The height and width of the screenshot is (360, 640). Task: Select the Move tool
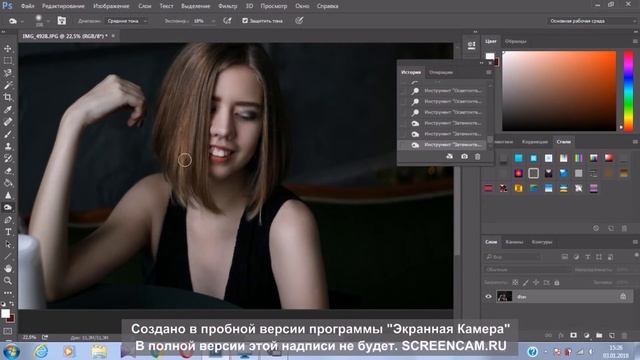tap(8, 49)
